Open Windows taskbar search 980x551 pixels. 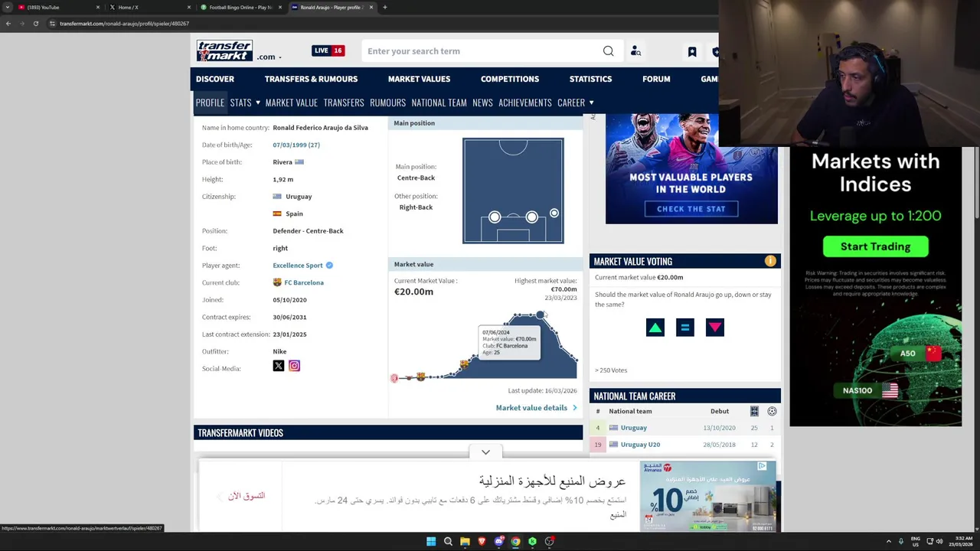448,542
